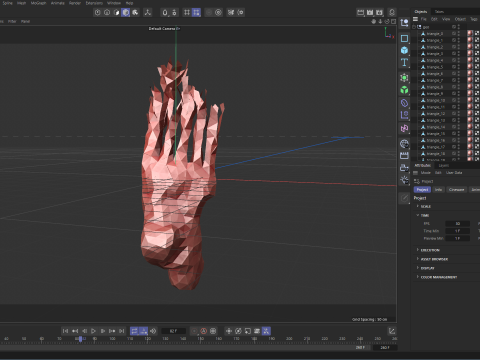Click the Render to Picture Viewer icon
The width and height of the screenshot is (480, 360).
click(x=370, y=13)
